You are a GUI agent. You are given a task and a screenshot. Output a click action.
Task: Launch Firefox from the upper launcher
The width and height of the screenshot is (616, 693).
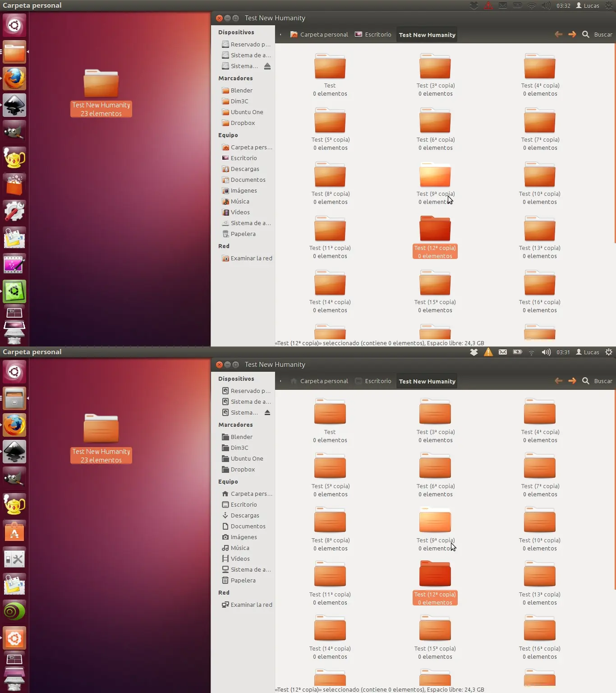(x=14, y=79)
